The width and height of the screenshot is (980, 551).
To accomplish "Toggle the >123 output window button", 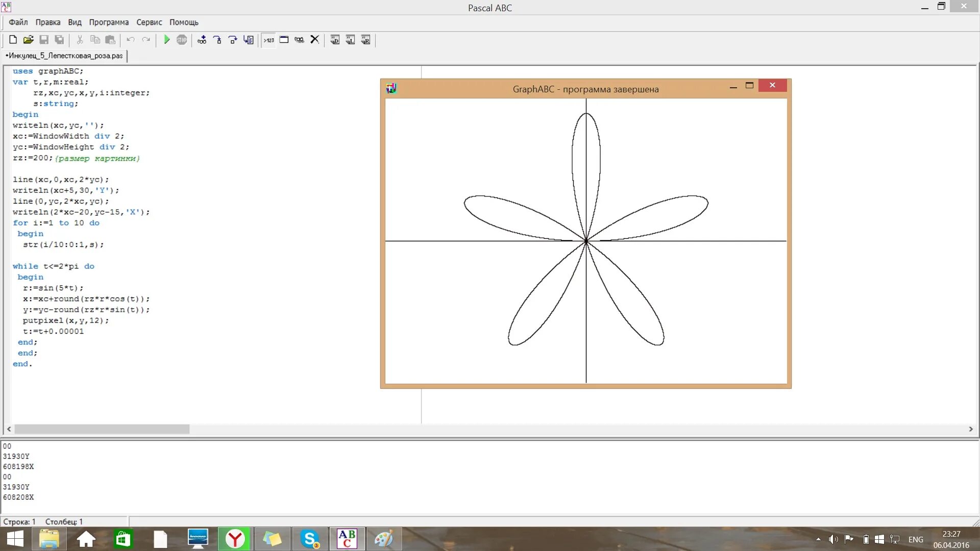I will [x=269, y=40].
